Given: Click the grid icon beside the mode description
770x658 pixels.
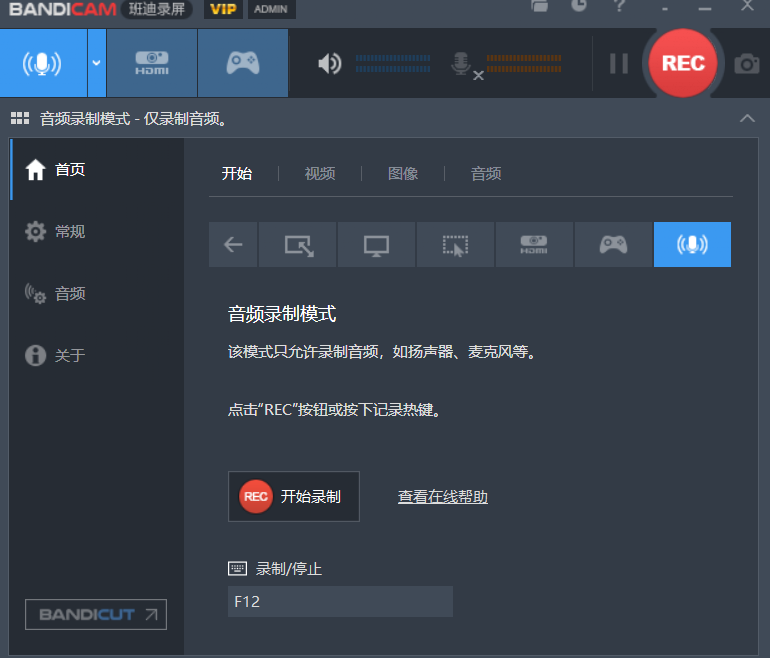Looking at the screenshot, I should 20,118.
